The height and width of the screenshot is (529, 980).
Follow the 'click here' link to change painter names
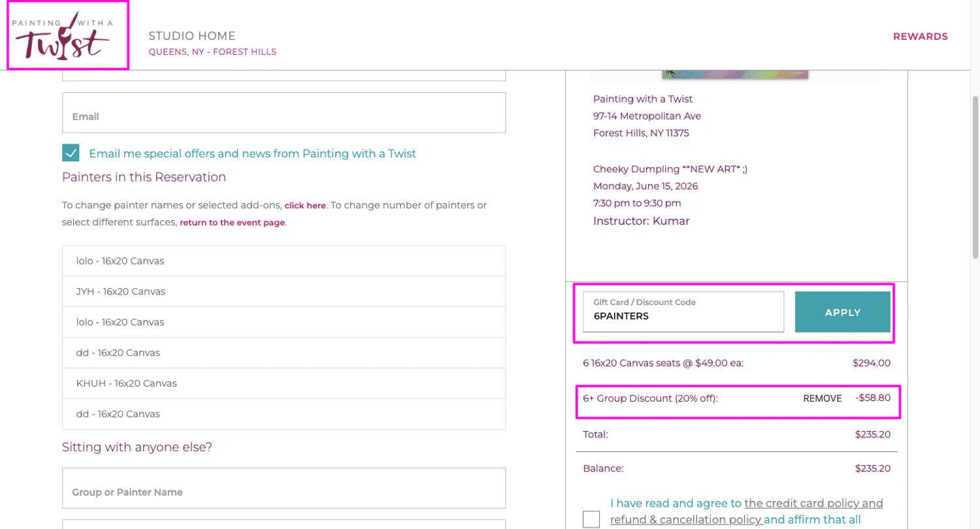coord(305,205)
